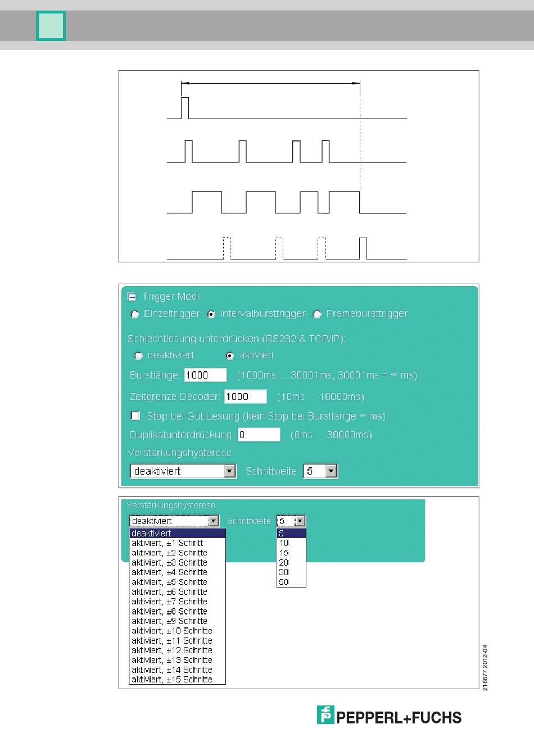
Task: Pick Schrittweite value 5 in list
Action: tap(291, 534)
